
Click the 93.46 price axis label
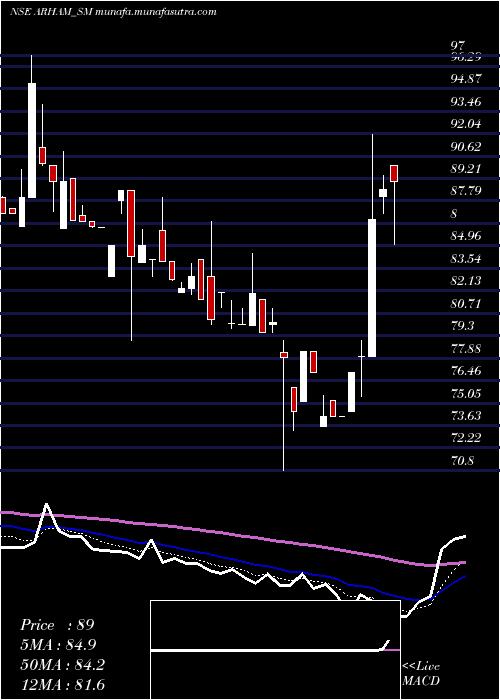[x=466, y=102]
